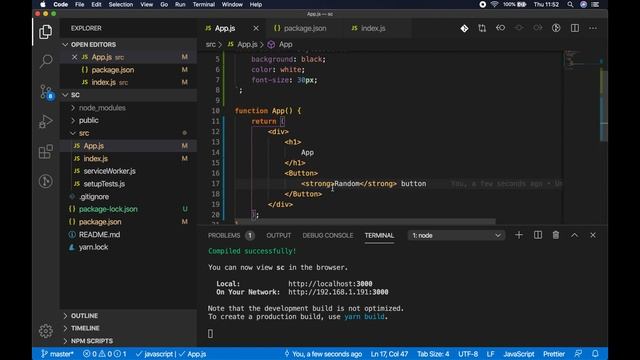The image size is (640, 360).
Task: Open the GitLens view in activity bar
Action: click(46, 181)
